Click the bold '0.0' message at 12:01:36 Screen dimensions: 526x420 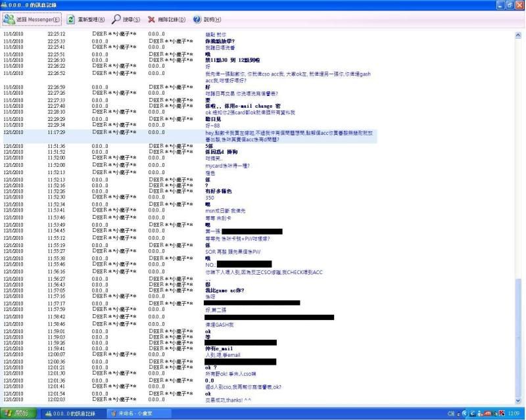point(210,381)
